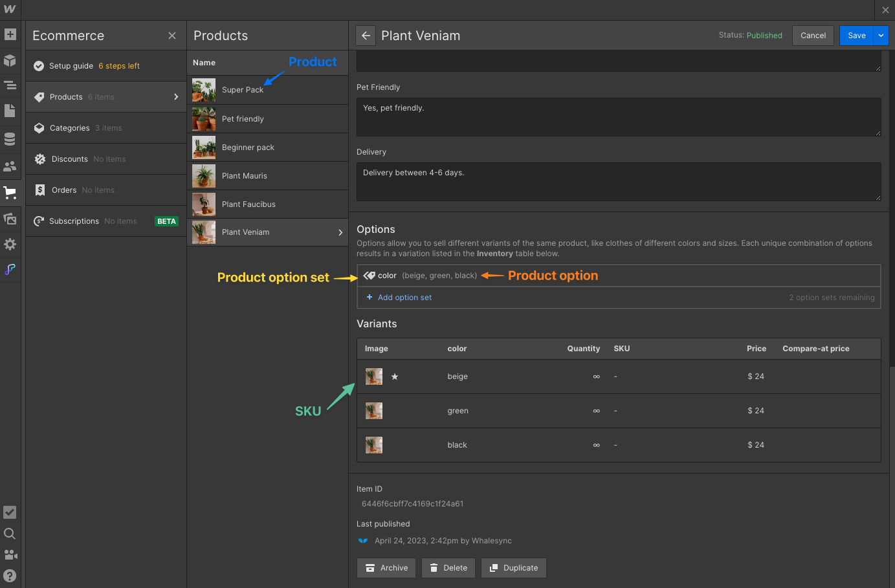
Task: Click the back arrow beside Plant Veniam
Action: (366, 36)
